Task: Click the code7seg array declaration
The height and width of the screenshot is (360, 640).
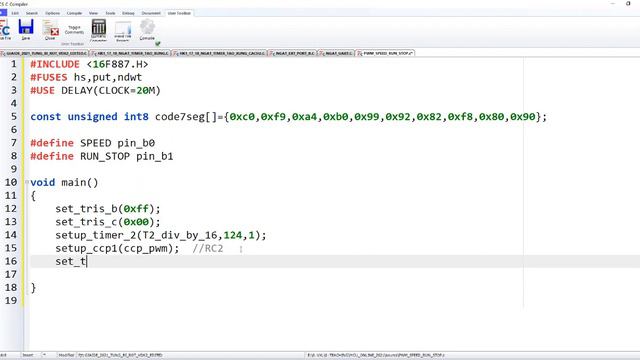Action: click(x=288, y=117)
